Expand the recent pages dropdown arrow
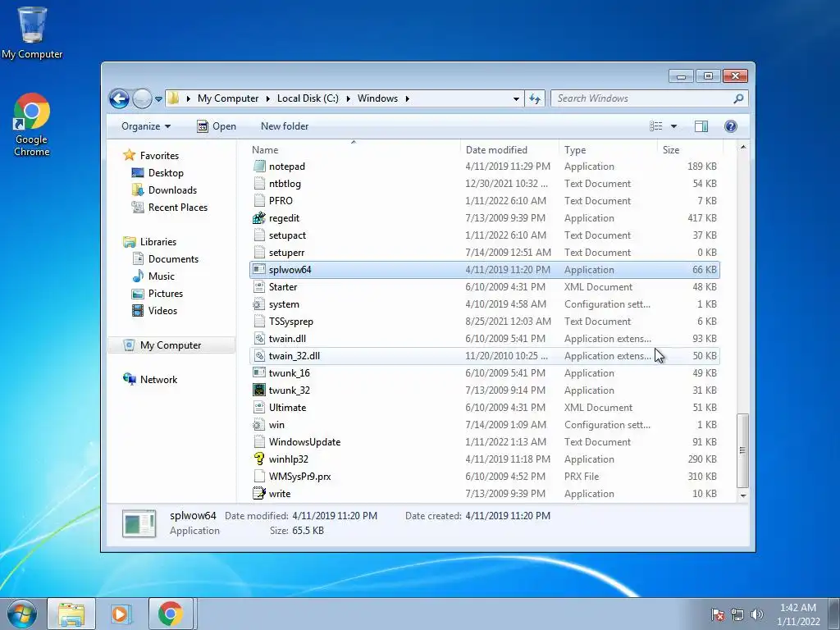Screen dimensions: 840x630 click(x=158, y=99)
